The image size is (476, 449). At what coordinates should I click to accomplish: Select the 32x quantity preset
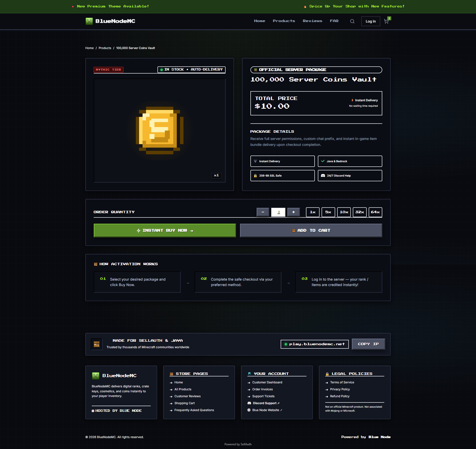coord(360,212)
